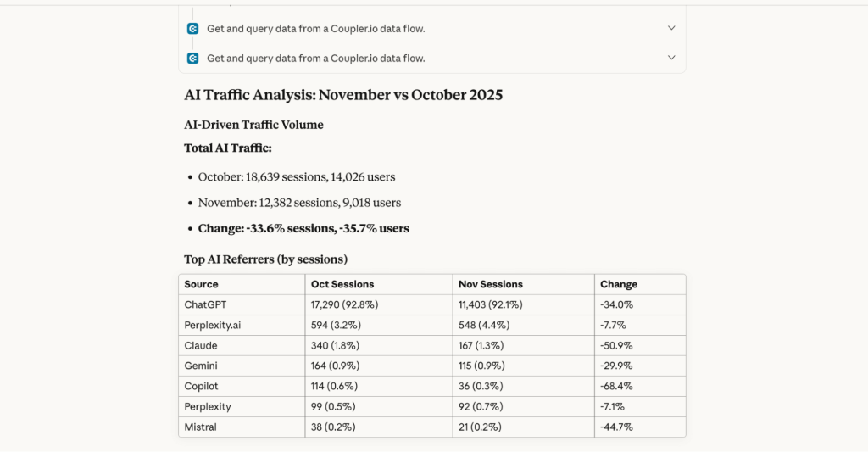Select the Copilot Oct sessions value 114 (0.6%)
Screen dimensions: 868x452
[334, 386]
